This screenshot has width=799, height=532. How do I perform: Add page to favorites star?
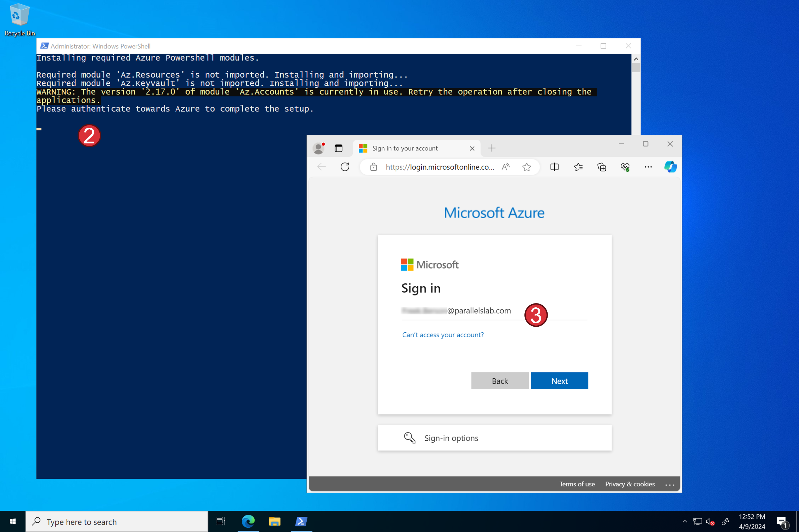[526, 167]
